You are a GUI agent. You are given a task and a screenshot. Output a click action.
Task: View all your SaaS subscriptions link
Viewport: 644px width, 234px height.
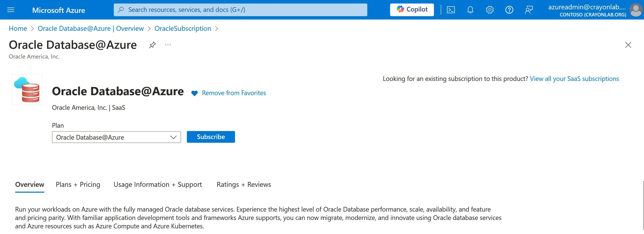point(574,79)
